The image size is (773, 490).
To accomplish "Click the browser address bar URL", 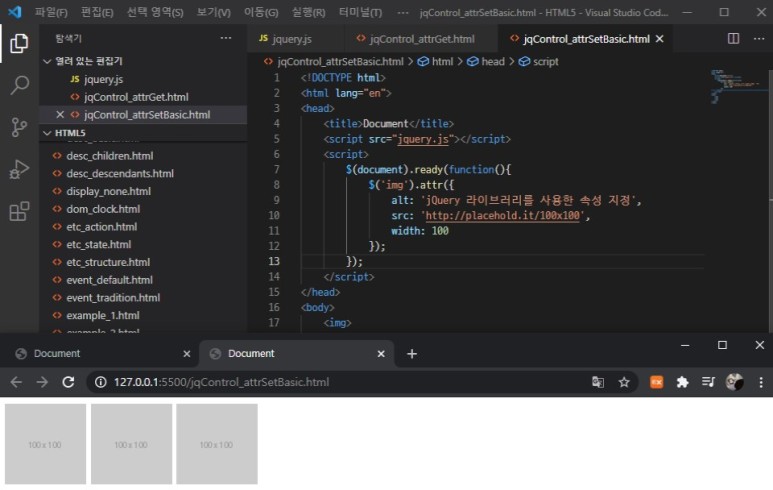I will pos(221,382).
